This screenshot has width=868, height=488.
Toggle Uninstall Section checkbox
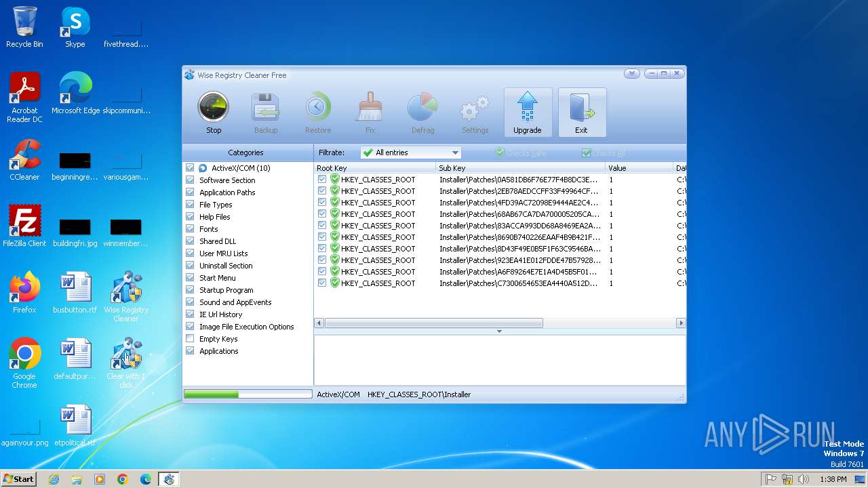190,266
